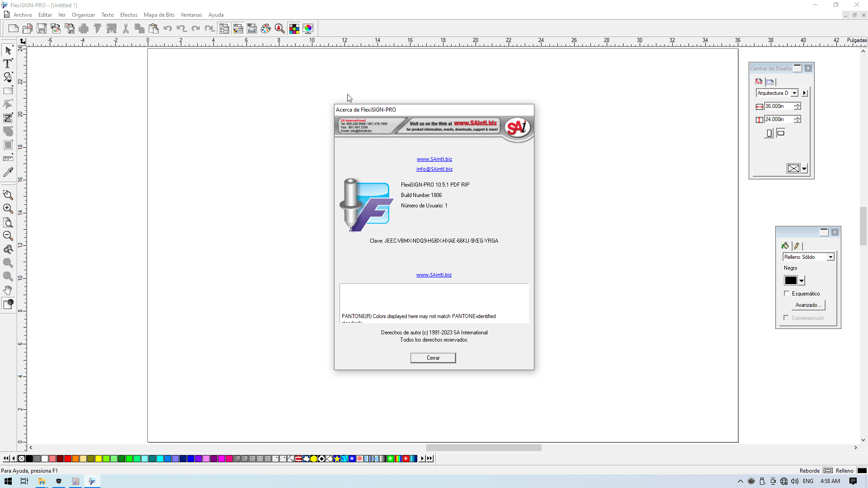Open the Mapa de Bits menu
Image resolution: width=868 pixels, height=488 pixels.
point(159,15)
